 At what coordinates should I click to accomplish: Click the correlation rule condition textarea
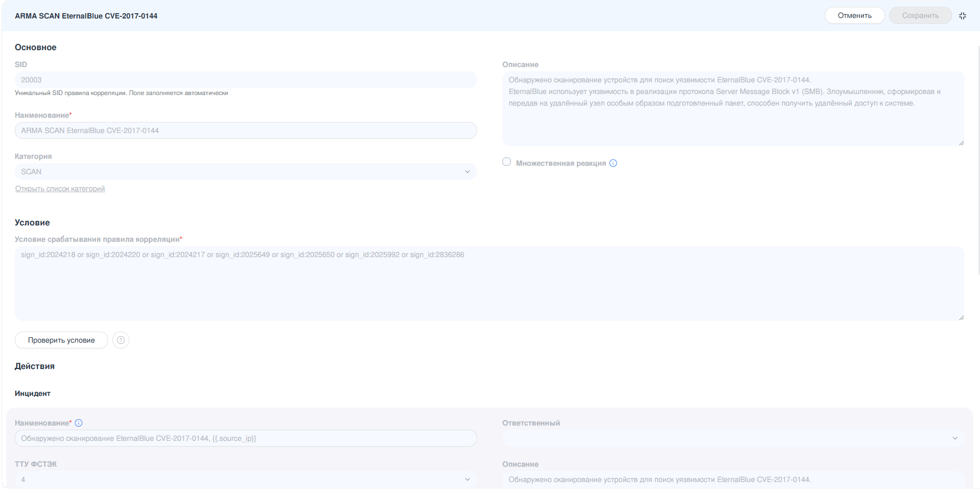489,285
